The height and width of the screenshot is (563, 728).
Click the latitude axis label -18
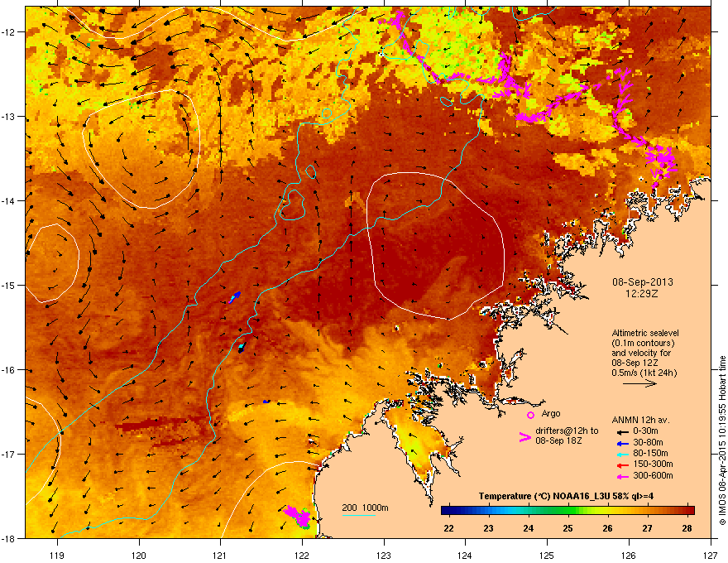(x=8, y=538)
